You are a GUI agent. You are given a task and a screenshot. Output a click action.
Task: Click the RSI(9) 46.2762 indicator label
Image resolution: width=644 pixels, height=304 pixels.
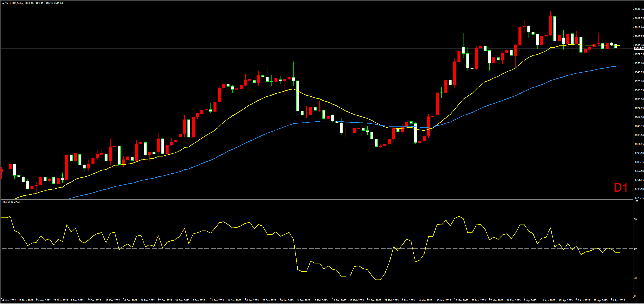[11, 202]
